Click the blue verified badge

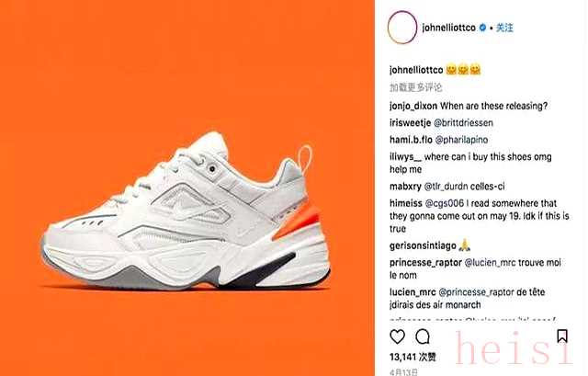pos(483,28)
